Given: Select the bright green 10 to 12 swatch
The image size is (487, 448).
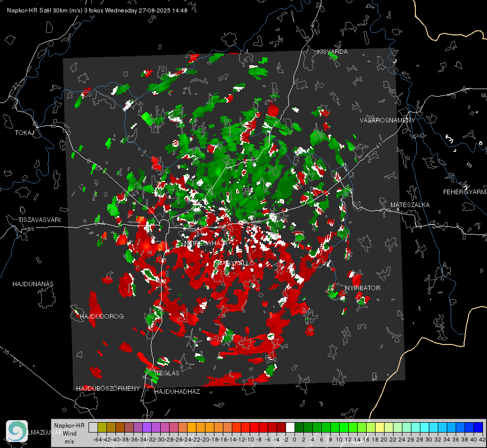Looking at the screenshot, I should click(x=344, y=428).
